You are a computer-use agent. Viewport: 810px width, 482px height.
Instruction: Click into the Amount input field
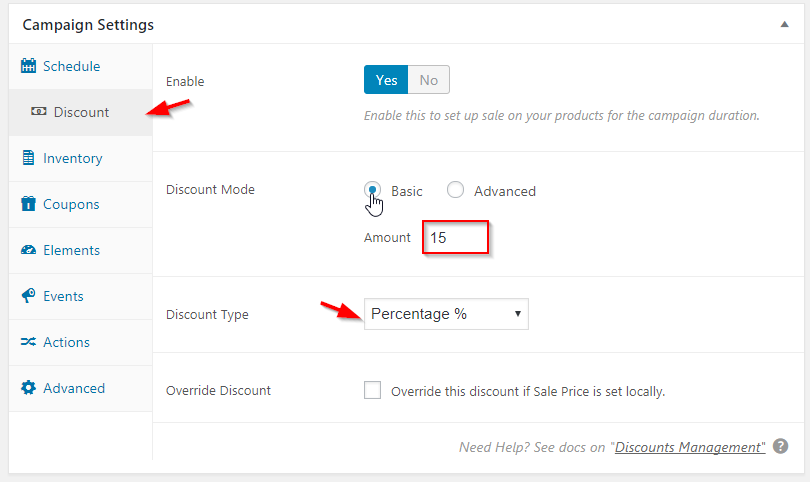(456, 238)
